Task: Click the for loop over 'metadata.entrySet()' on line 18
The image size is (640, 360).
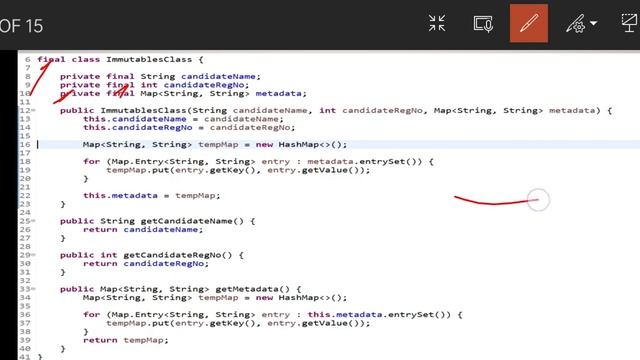Action: pos(258,161)
